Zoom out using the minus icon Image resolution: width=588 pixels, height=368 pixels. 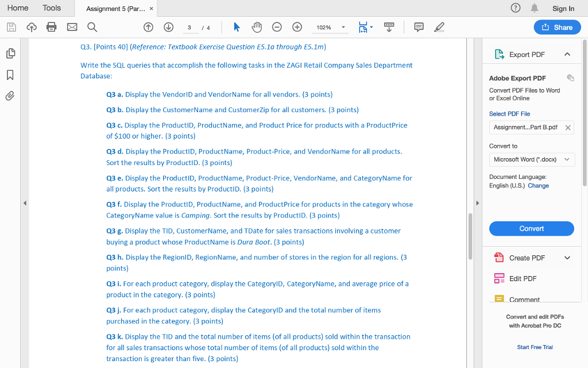pyautogui.click(x=277, y=27)
